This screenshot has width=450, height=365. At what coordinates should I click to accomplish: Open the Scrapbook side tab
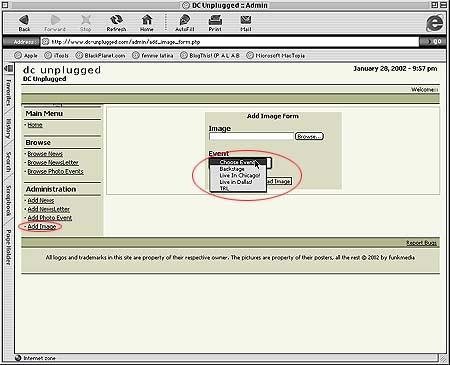click(x=8, y=200)
